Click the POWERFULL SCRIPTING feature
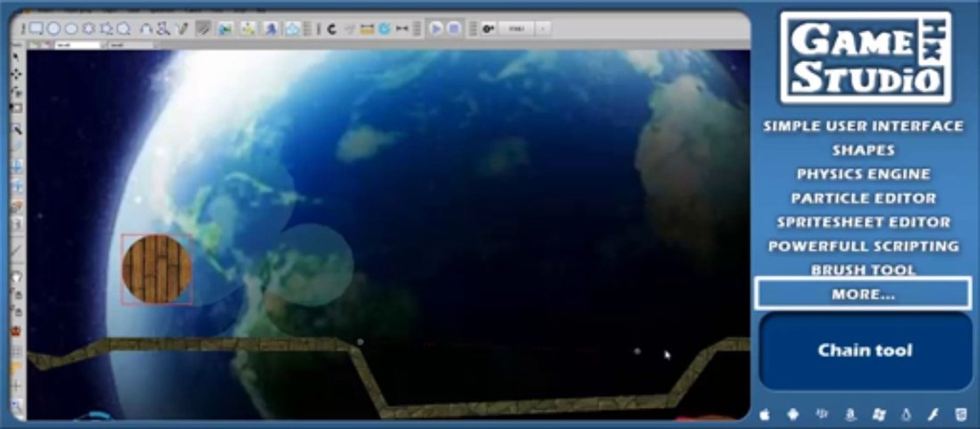The height and width of the screenshot is (429, 980). pyautogui.click(x=863, y=246)
